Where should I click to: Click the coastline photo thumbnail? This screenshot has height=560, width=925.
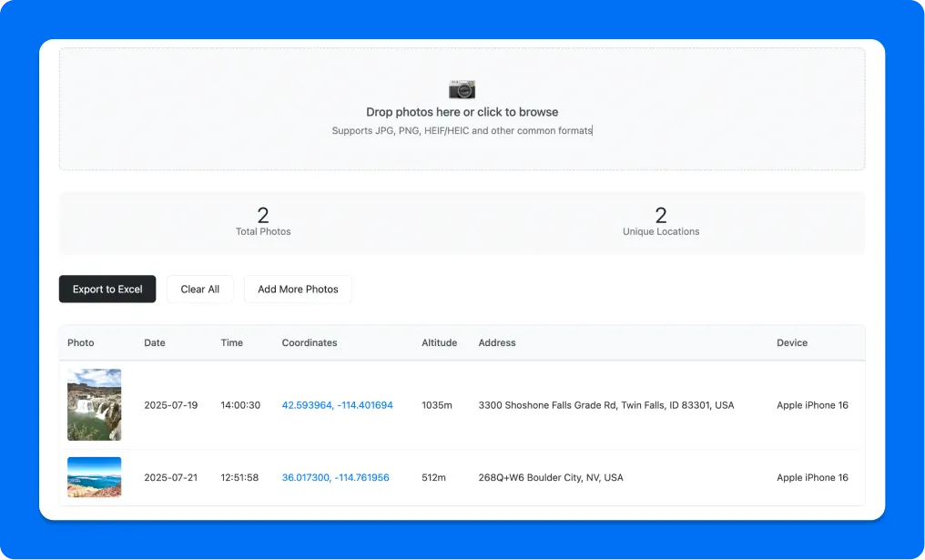(94, 477)
